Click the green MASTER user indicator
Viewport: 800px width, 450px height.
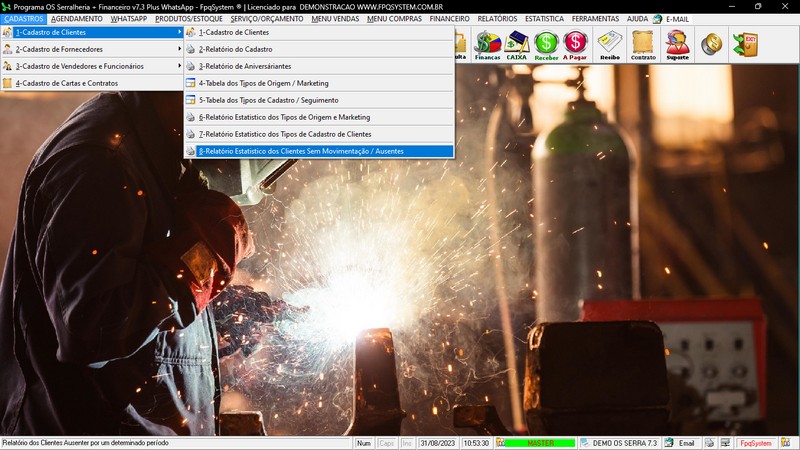[x=541, y=443]
